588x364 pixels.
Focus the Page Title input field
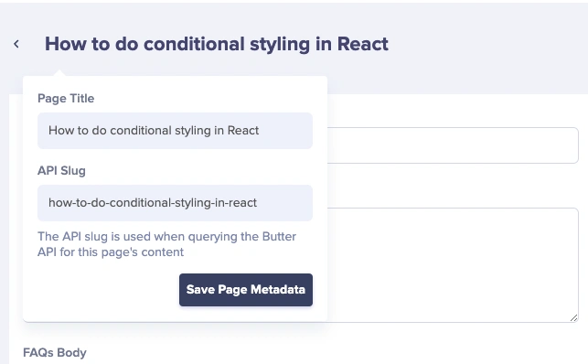point(175,131)
